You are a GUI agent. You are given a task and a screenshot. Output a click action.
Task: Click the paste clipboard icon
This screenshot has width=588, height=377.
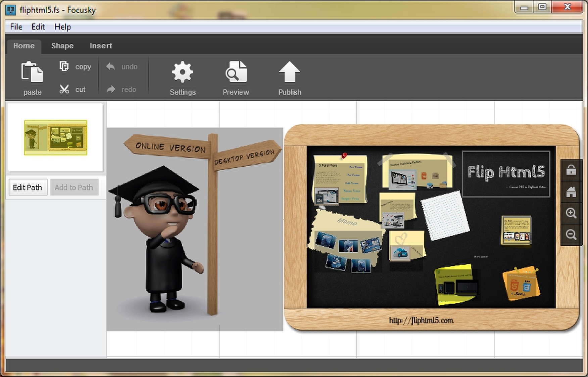32,72
